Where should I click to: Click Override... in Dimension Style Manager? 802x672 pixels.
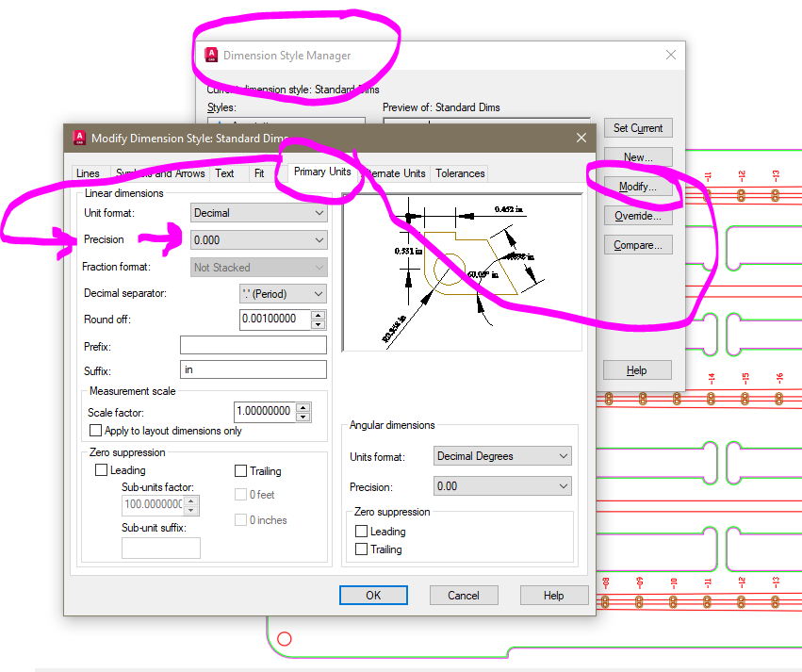tap(638, 216)
